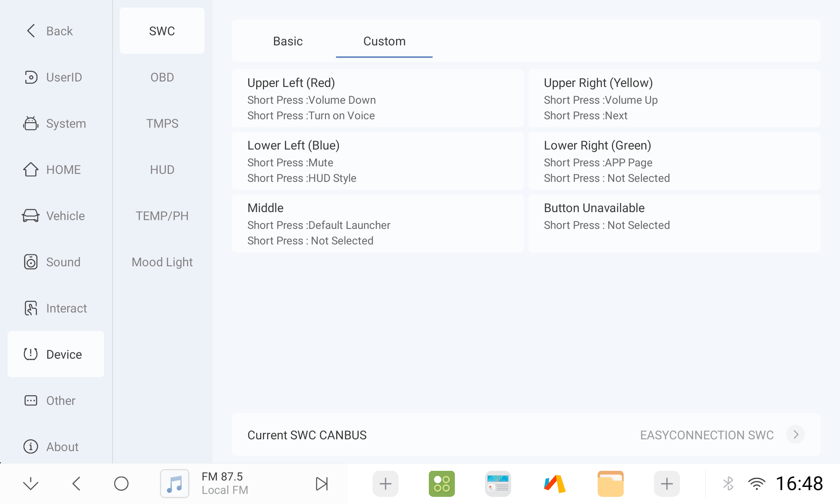This screenshot has height=504, width=840.
Task: Add shortcut with the first plus button
Action: point(385,483)
